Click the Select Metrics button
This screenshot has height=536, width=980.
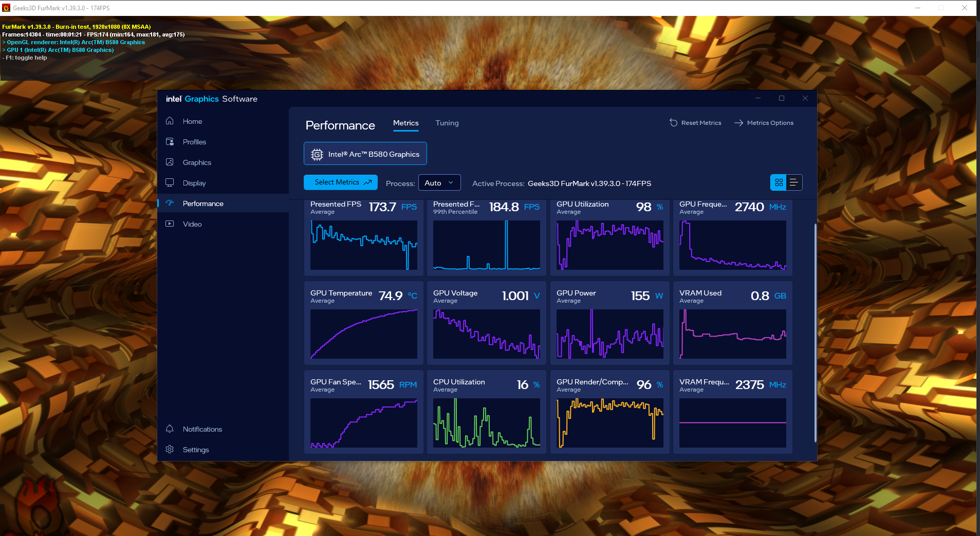coord(341,182)
